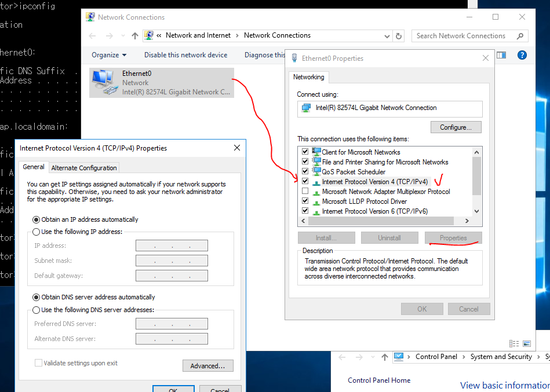Click Diagnose this connection toolbar item

(265, 55)
